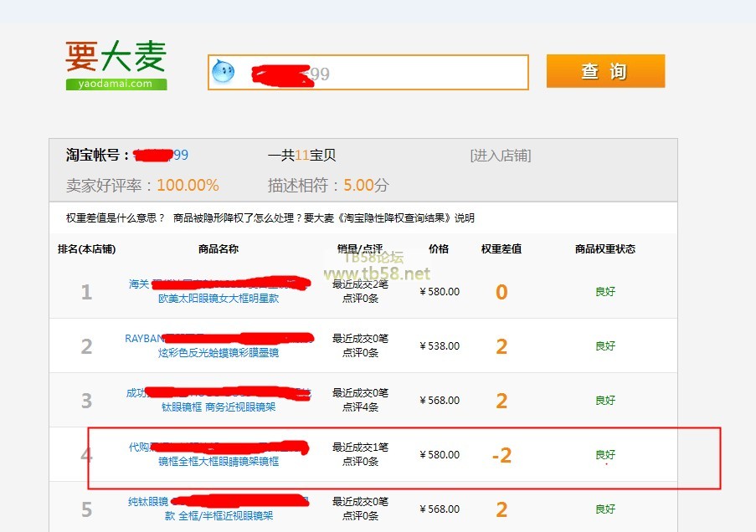Image resolution: width=756 pixels, height=532 pixels.
Task: Open the 权重差值是什么意思？ help link
Action: 116,217
